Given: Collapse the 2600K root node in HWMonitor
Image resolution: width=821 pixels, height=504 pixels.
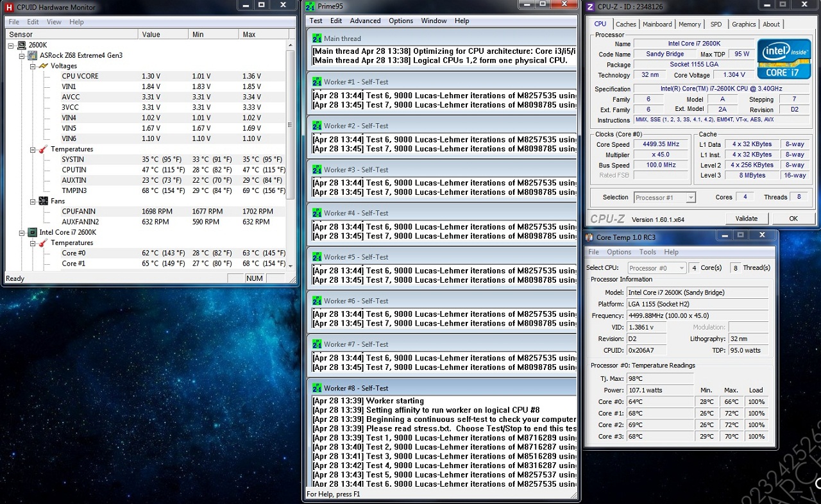Looking at the screenshot, I should click(12, 45).
